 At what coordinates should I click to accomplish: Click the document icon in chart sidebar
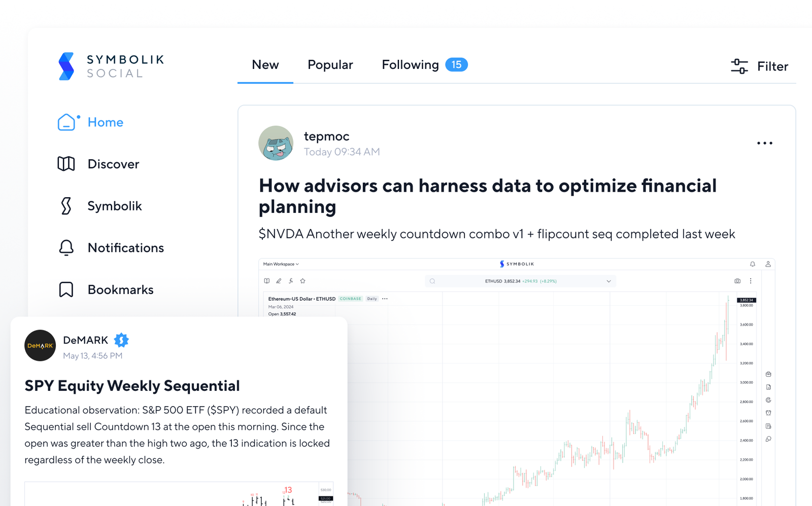coord(768,387)
